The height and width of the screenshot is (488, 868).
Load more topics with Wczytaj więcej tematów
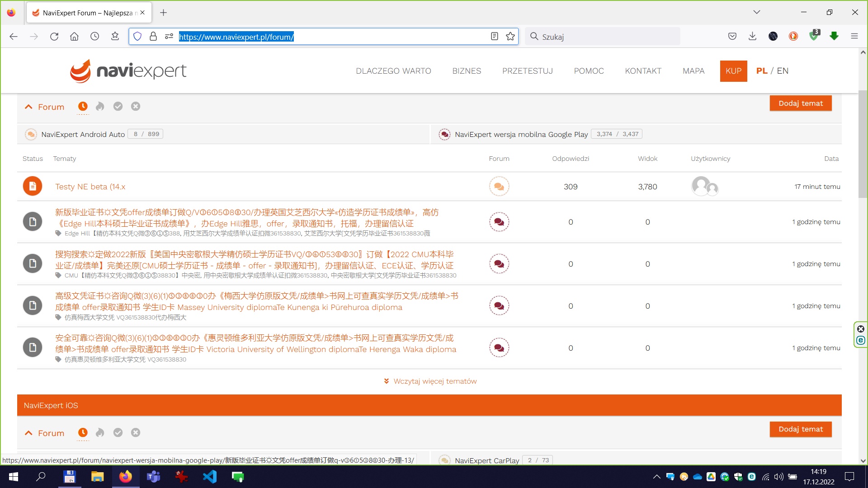click(x=430, y=381)
